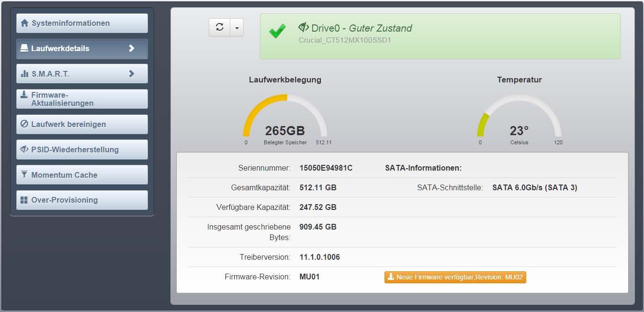Image resolution: width=644 pixels, height=312 pixels.
Task: Click the Seriennummer label
Action: 264,168
